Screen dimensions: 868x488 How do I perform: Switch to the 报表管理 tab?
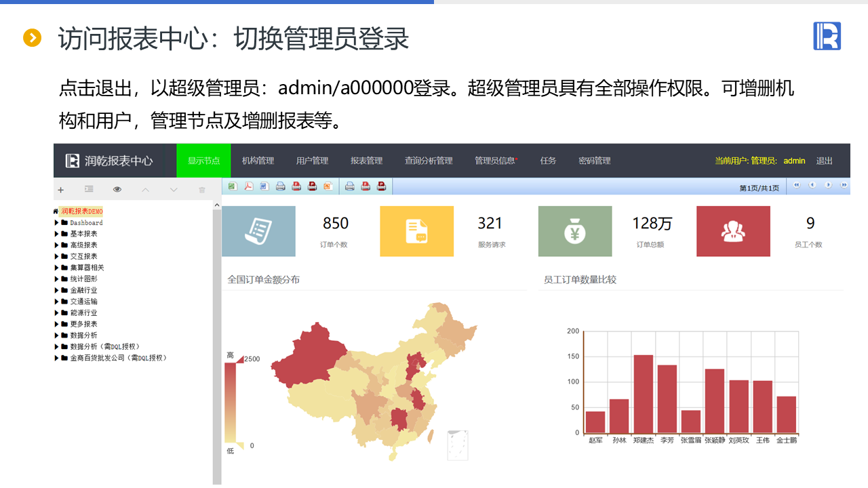[x=366, y=161]
